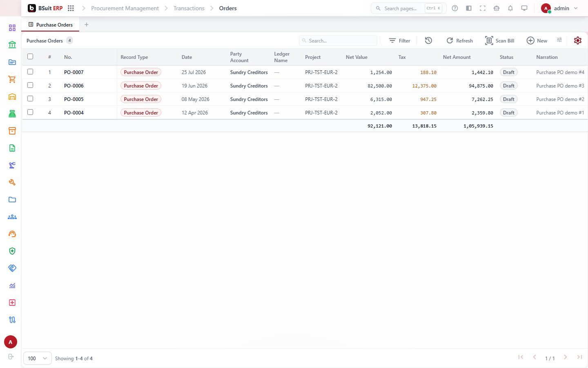
Task: Add a new tab with plus
Action: [x=87, y=25]
